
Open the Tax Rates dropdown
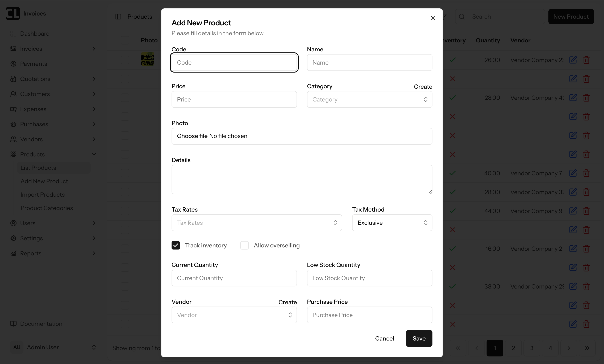257,222
